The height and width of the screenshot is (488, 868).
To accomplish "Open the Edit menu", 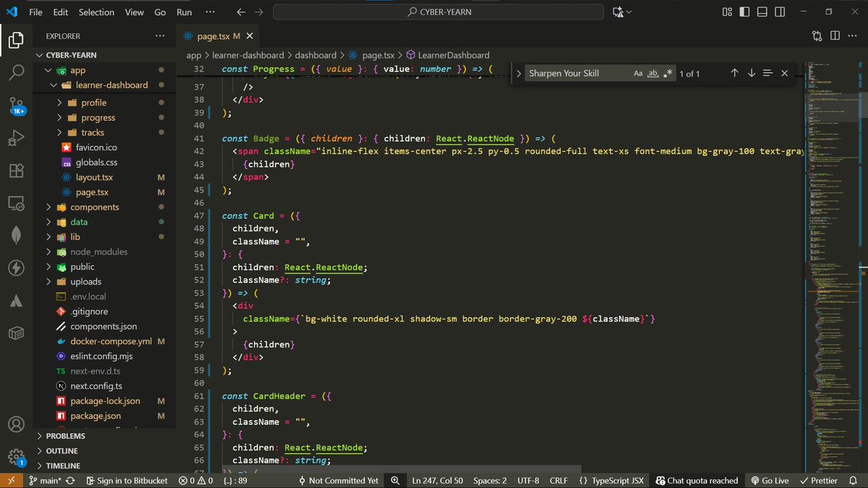I will [x=61, y=12].
